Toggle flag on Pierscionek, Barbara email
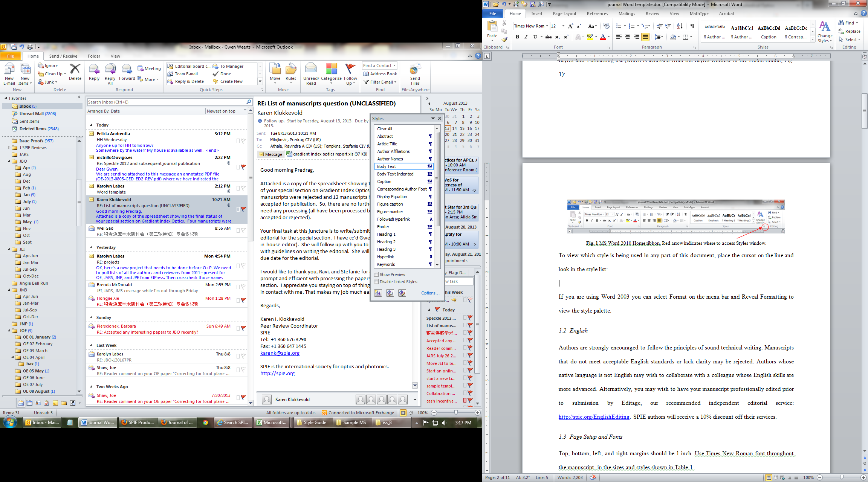Viewport: 868px width, 482px height. point(243,328)
